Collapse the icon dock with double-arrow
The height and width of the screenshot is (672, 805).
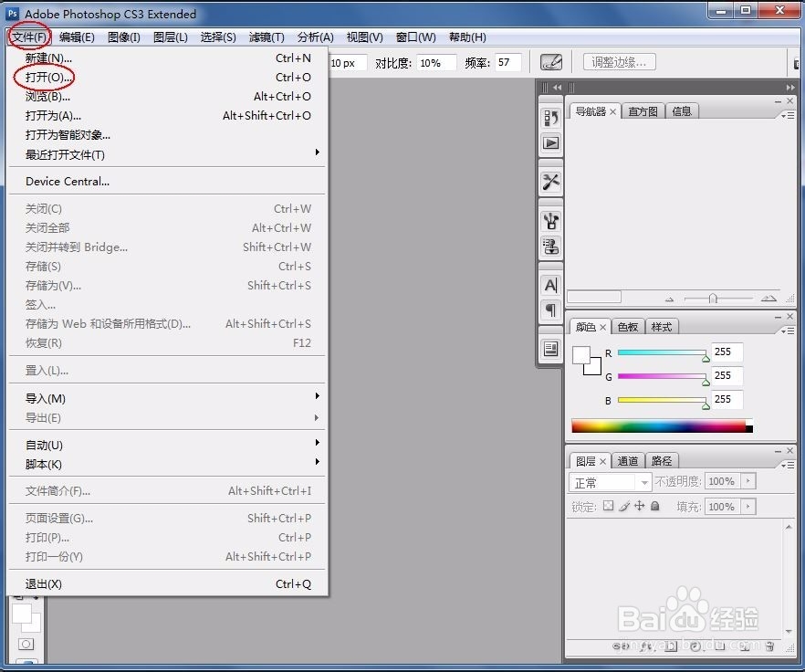[557, 88]
